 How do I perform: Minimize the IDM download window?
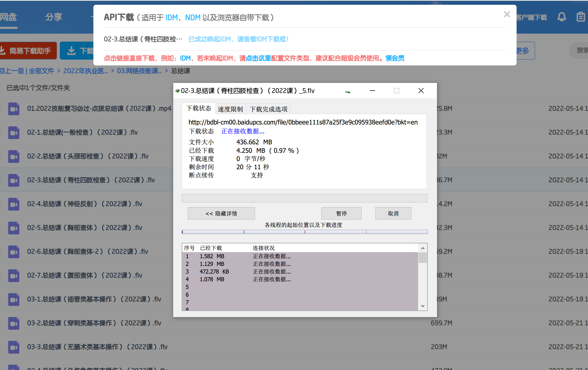tap(372, 91)
